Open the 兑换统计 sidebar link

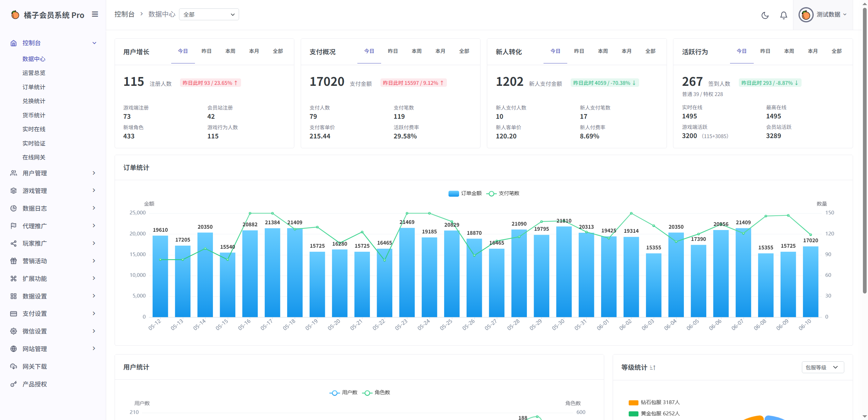34,101
